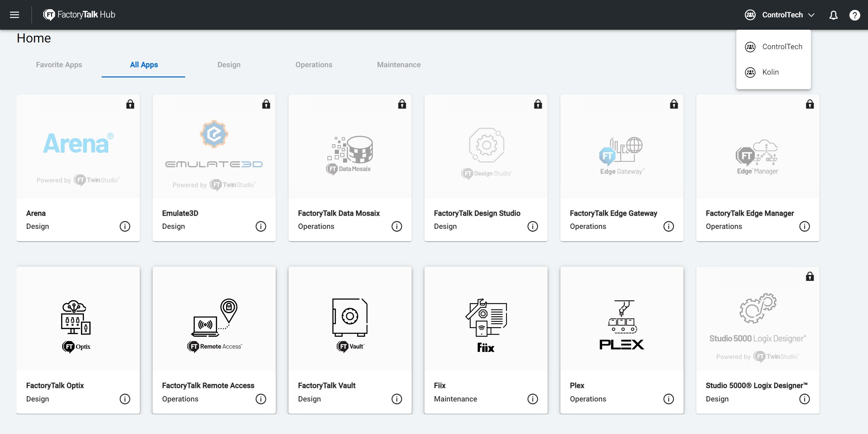Click the FactoryTalk Remote Access title
Viewport: 868px width, 434px height.
(208, 386)
